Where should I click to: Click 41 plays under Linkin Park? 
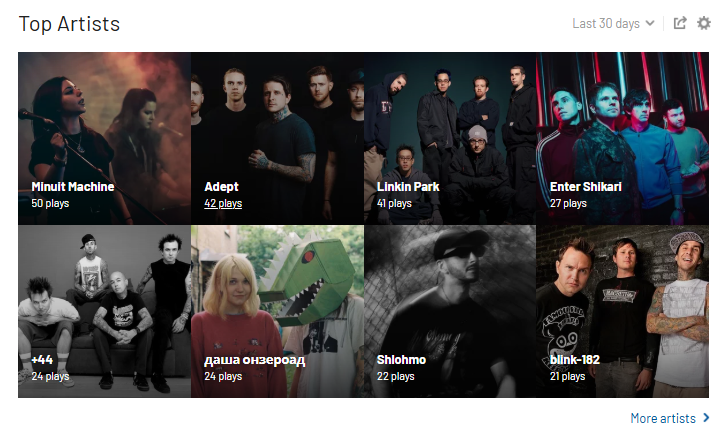point(394,203)
